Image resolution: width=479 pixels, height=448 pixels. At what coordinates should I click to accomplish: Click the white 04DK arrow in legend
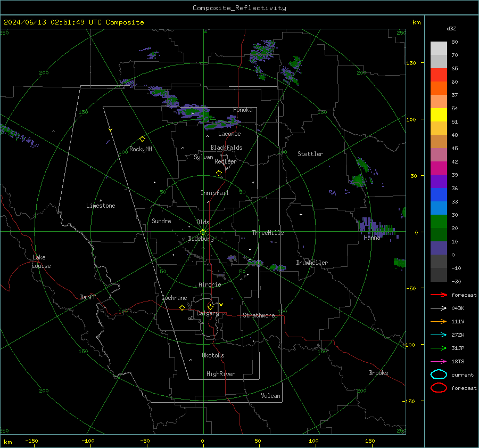[439, 308]
